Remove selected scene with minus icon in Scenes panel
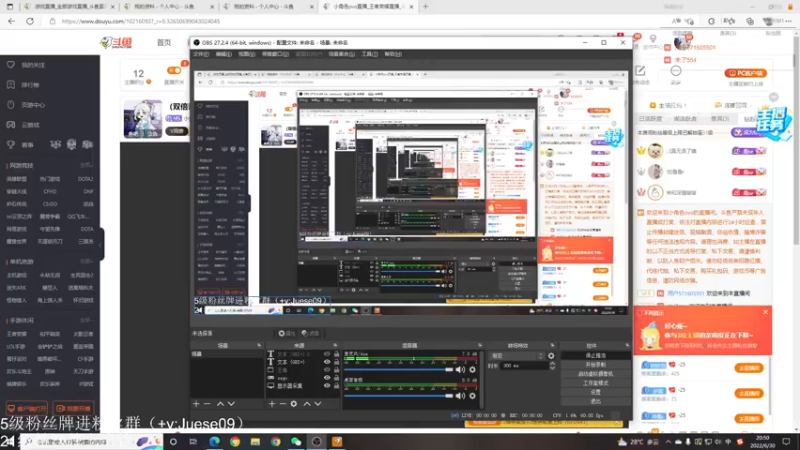Image resolution: width=800 pixels, height=450 pixels. click(x=207, y=404)
